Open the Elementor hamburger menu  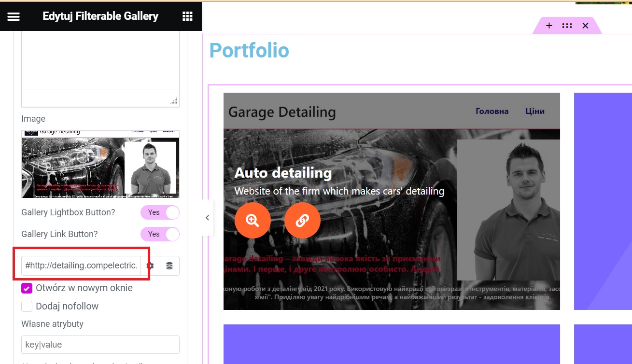pos(14,16)
